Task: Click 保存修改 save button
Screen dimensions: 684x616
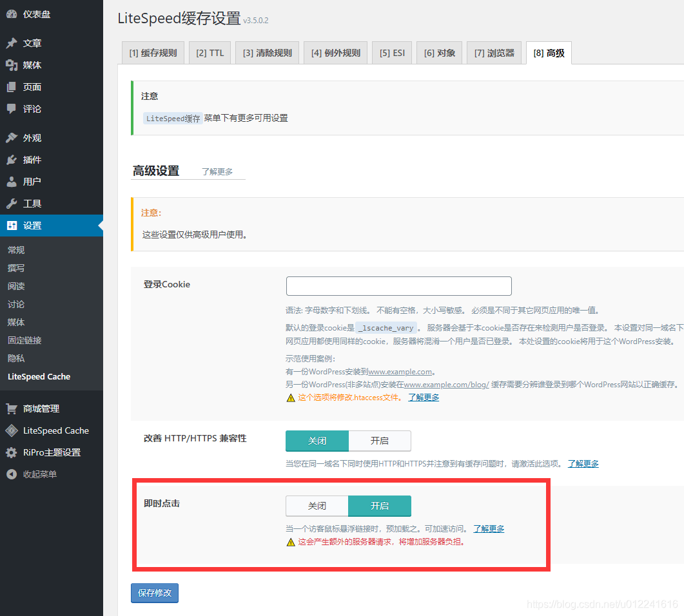Action: point(155,593)
